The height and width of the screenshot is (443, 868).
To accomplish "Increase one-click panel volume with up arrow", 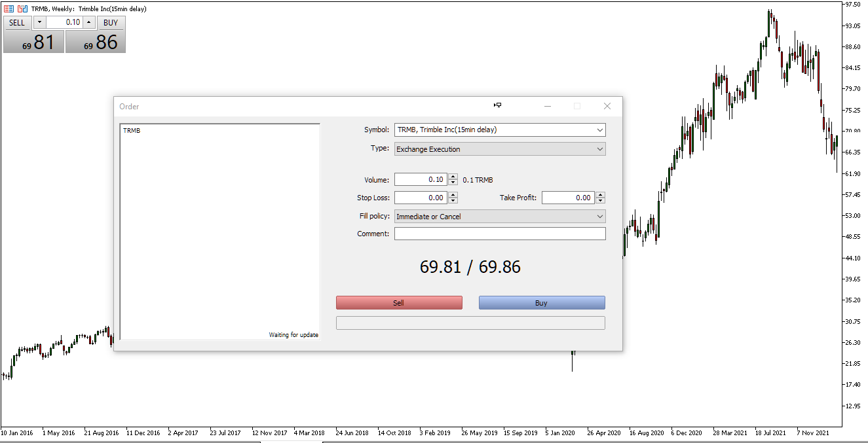I will pyautogui.click(x=89, y=22).
